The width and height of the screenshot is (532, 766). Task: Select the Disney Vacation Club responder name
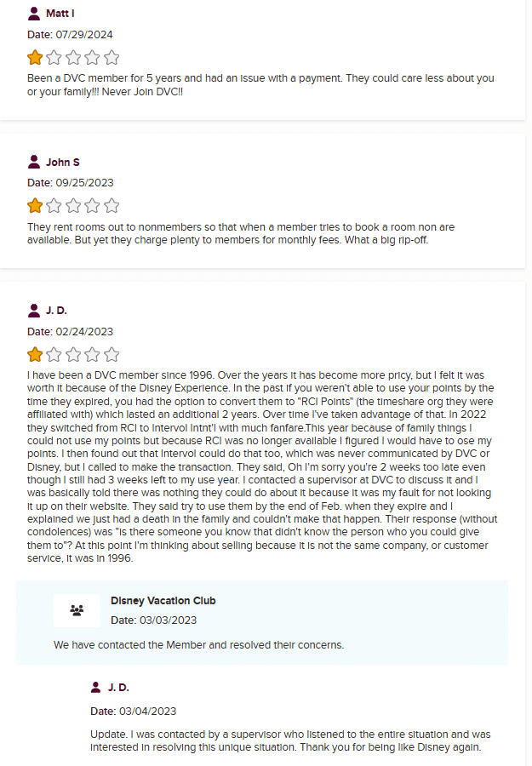pos(163,601)
